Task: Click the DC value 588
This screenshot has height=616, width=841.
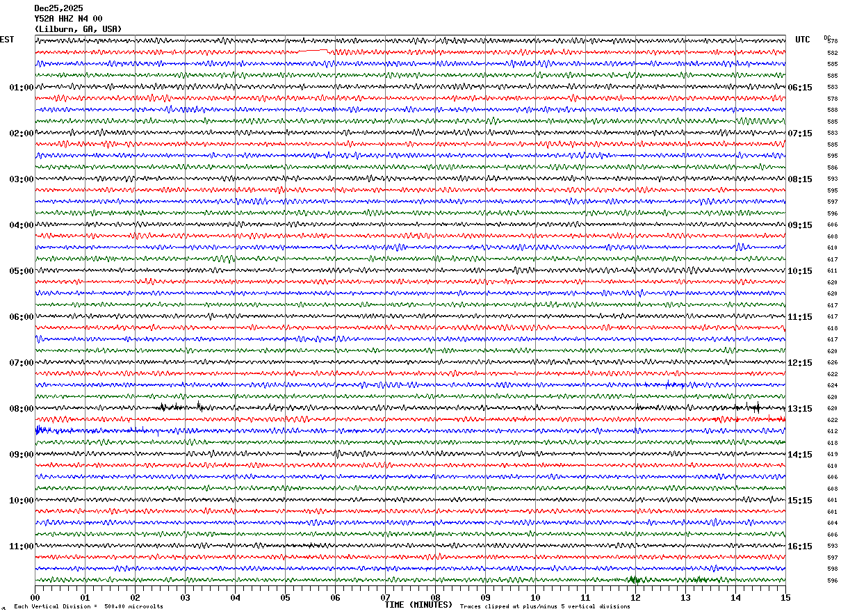Action: 832,111
